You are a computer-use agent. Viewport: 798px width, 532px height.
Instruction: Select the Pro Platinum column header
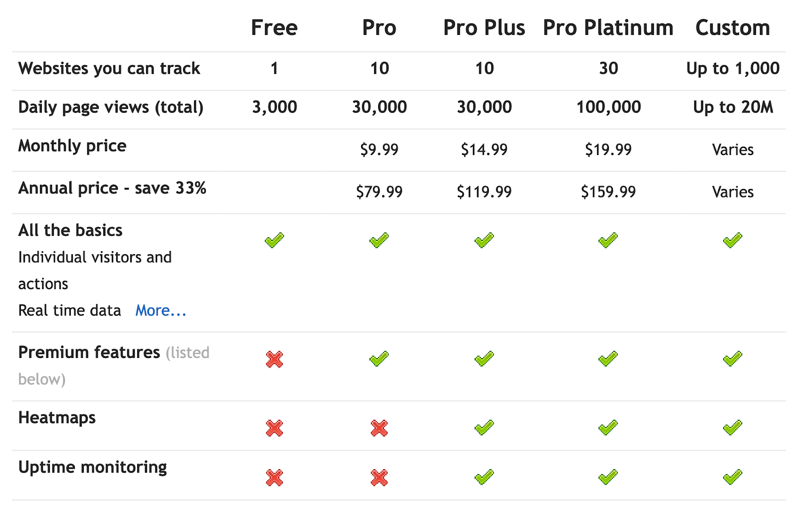608,28
